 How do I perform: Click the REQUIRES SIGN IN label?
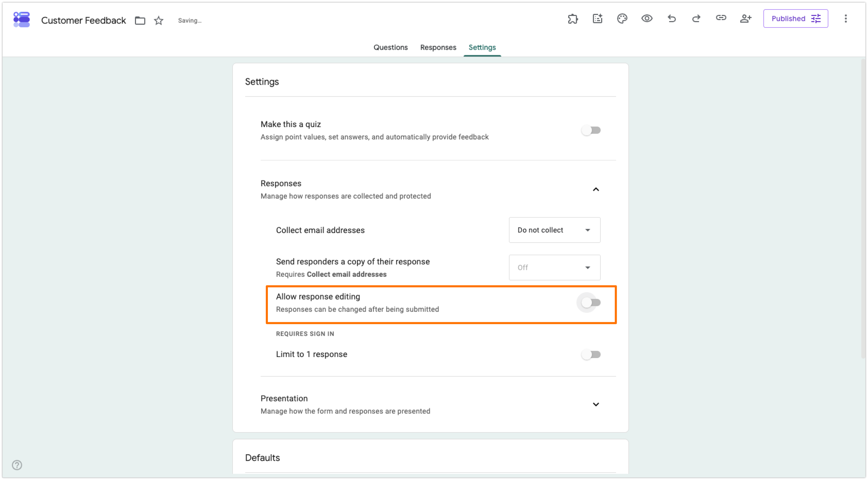pos(305,334)
